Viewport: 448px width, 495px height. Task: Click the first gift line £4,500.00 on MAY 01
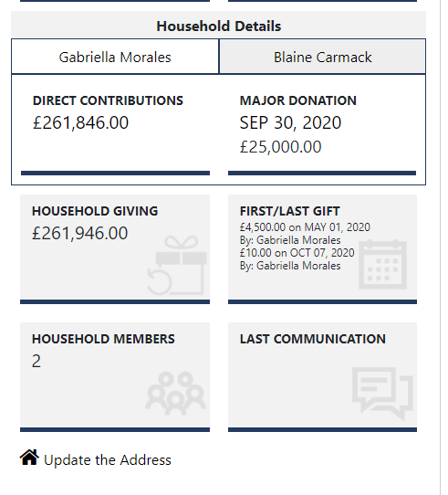point(305,227)
